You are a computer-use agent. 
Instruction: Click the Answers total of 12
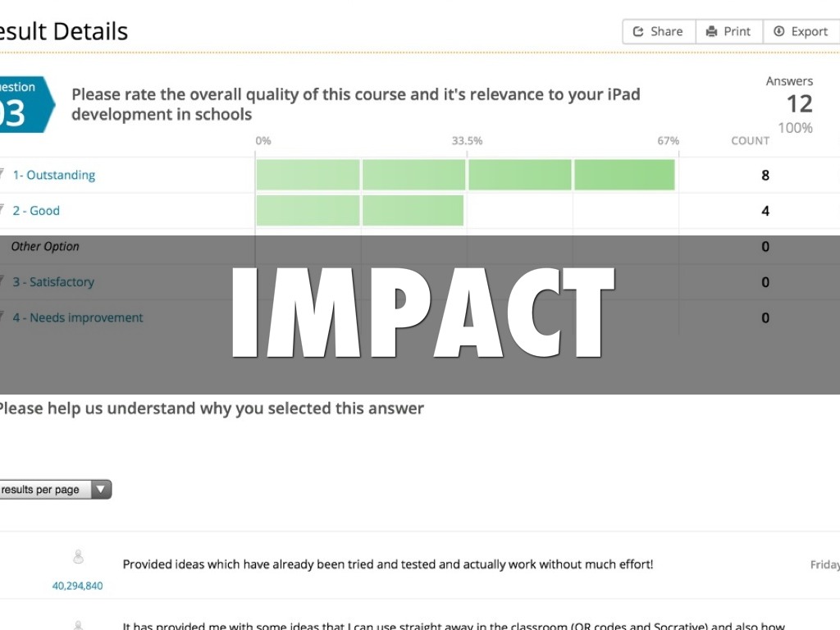pos(799,104)
